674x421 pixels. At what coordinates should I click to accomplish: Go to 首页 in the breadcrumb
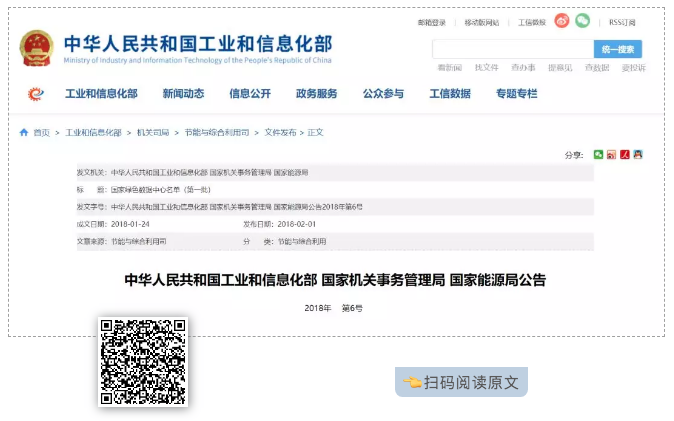tap(42, 132)
